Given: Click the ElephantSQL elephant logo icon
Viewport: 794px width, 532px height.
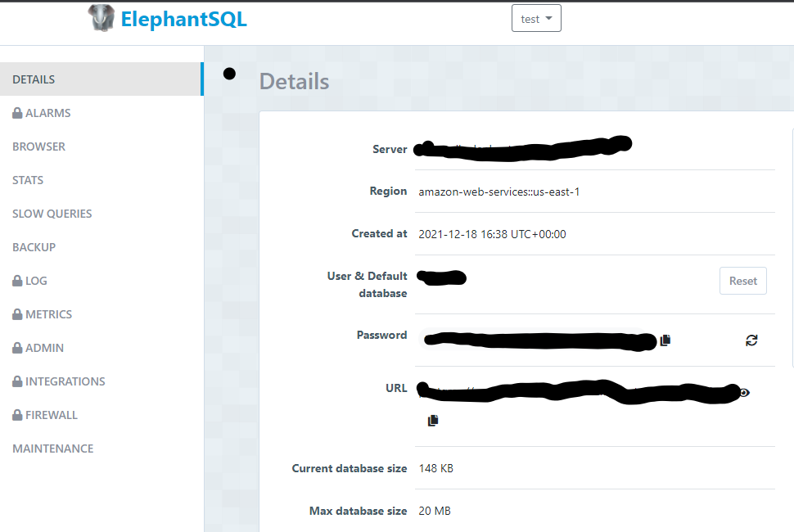Looking at the screenshot, I should (x=102, y=18).
